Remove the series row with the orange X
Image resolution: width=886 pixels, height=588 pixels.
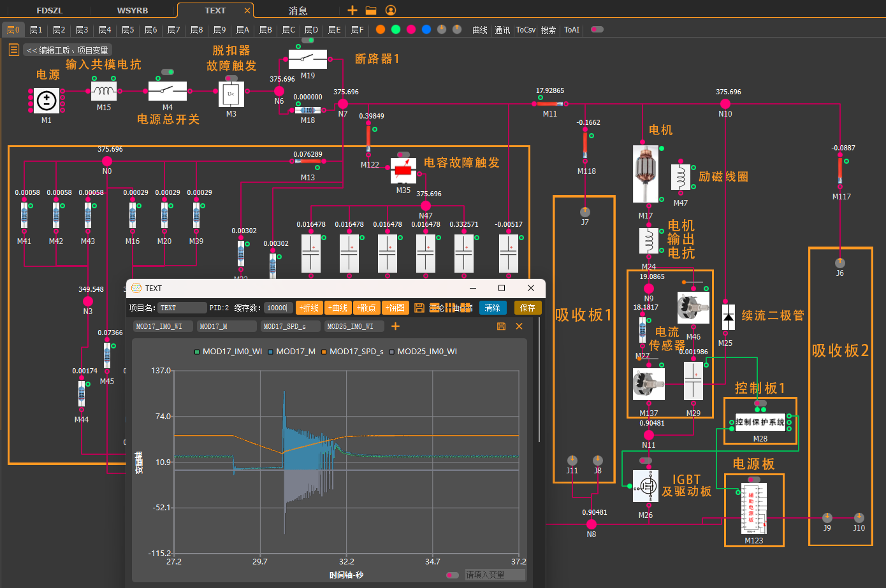(x=519, y=326)
